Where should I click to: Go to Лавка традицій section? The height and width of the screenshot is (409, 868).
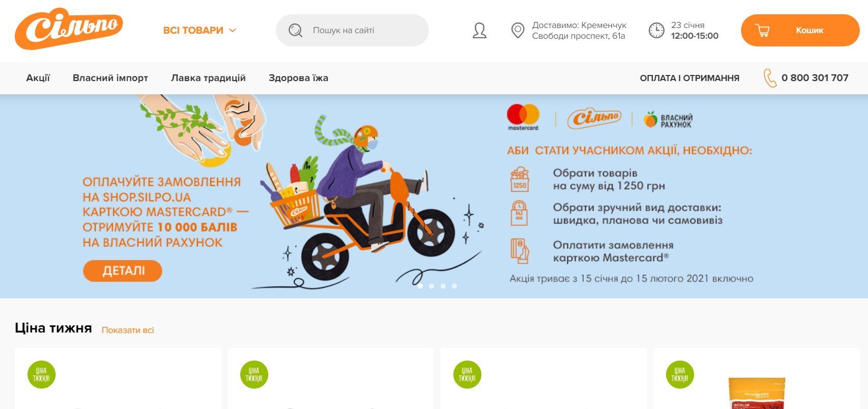[x=208, y=78]
